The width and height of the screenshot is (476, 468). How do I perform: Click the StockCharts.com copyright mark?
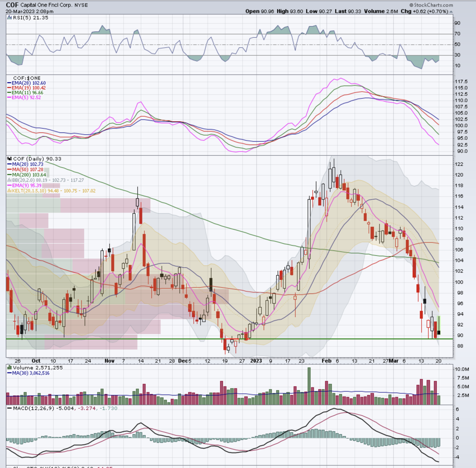pos(431,5)
